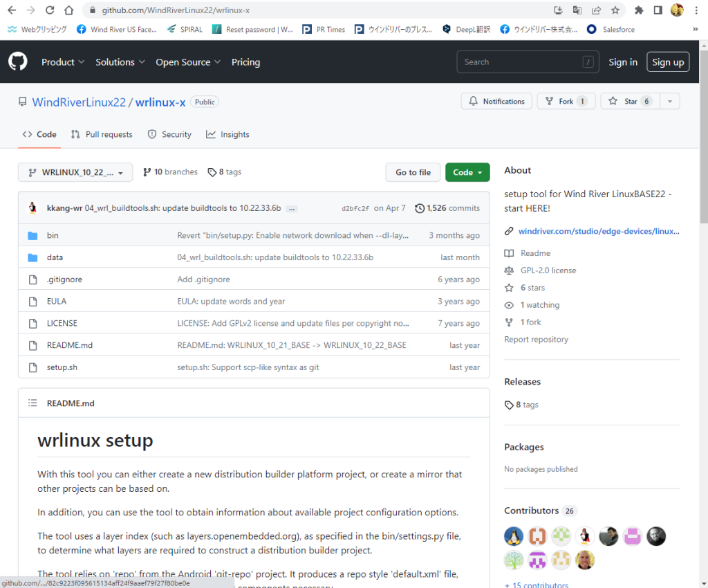The image size is (708, 588).
Task: Open the watching indicator showing 1 watching
Action: click(541, 304)
